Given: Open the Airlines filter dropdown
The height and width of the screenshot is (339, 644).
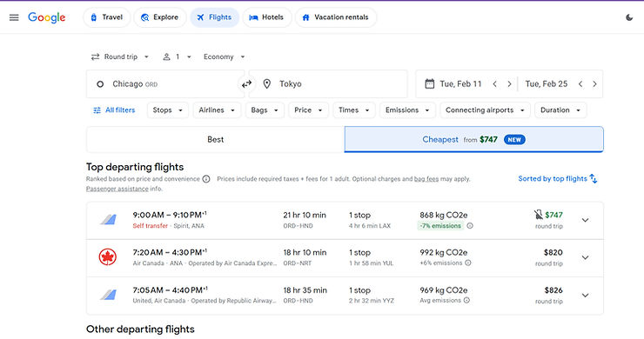Looking at the screenshot, I should click(x=217, y=110).
